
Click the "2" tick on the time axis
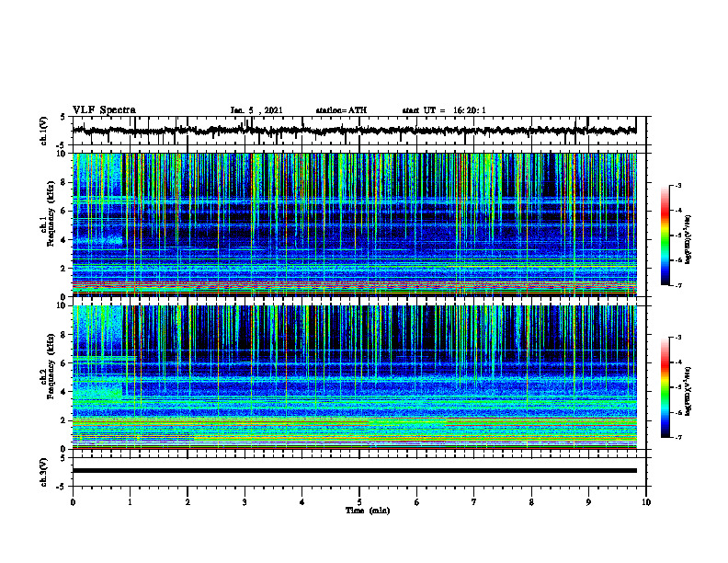click(188, 502)
